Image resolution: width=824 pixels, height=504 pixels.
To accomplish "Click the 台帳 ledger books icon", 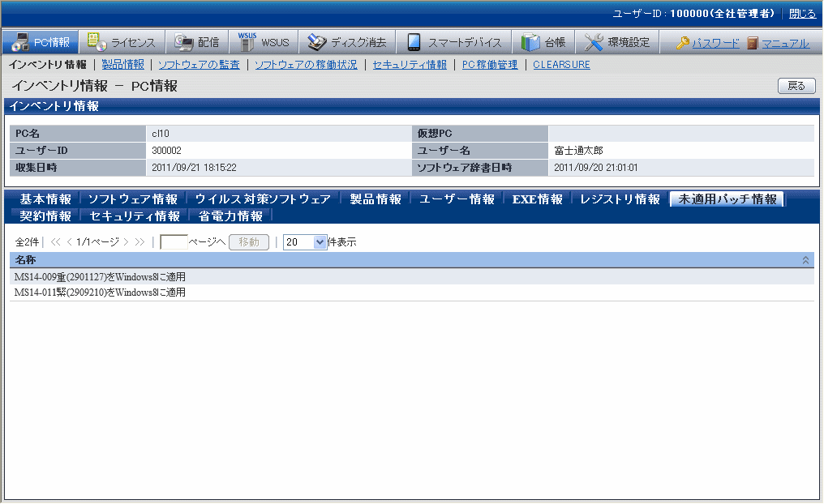I will tap(530, 42).
